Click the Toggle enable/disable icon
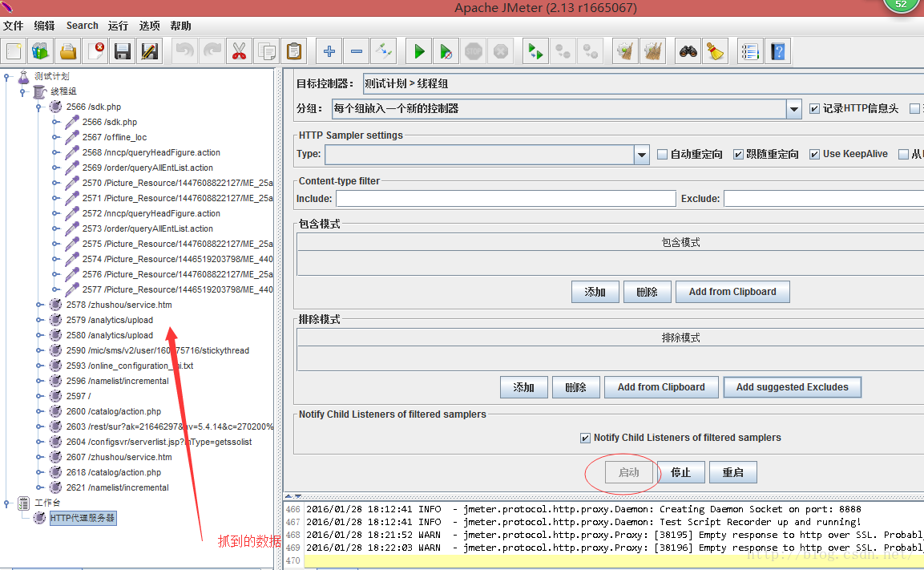Image resolution: width=924 pixels, height=570 pixels. pyautogui.click(x=384, y=52)
